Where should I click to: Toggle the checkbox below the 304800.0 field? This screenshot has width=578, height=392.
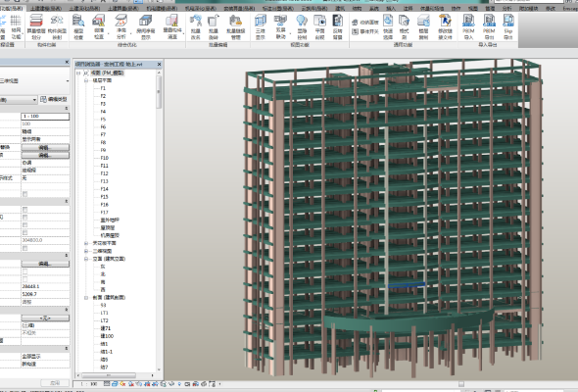[x=25, y=248]
